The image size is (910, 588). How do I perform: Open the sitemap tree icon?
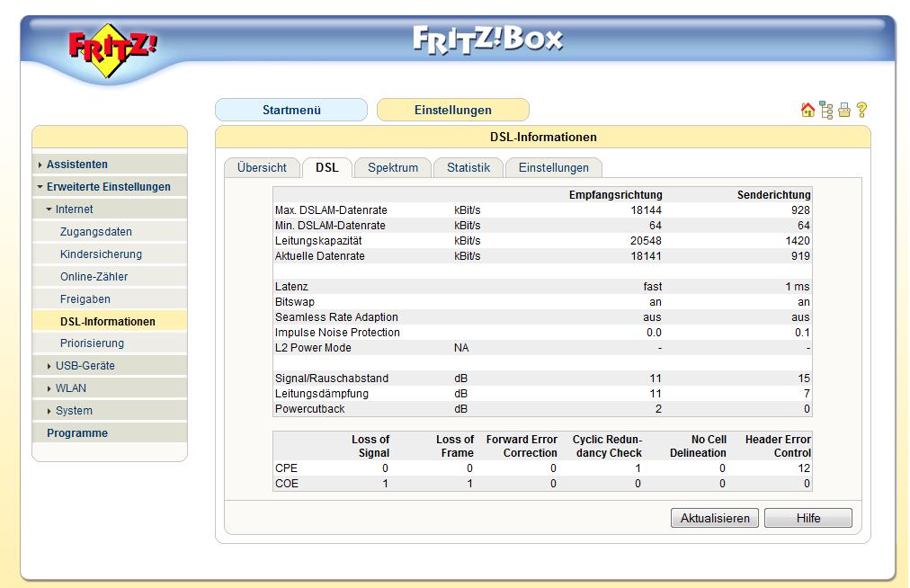click(x=825, y=110)
